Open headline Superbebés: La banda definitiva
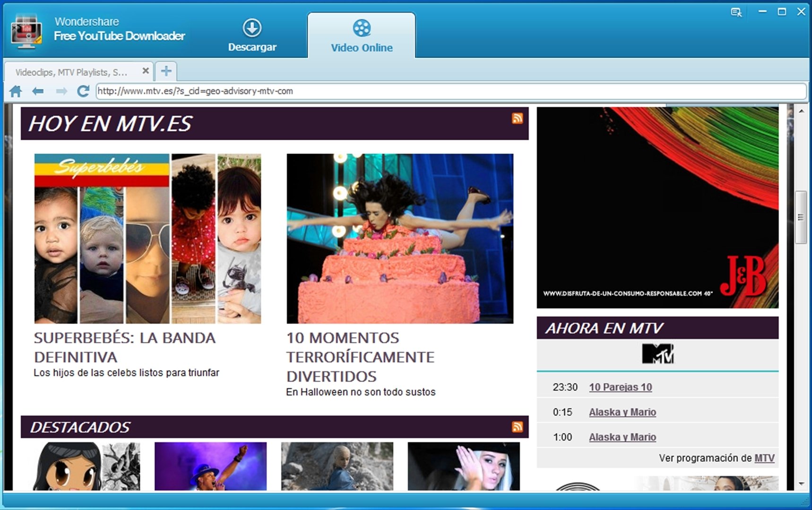Viewport: 812px width, 510px height. click(x=125, y=348)
